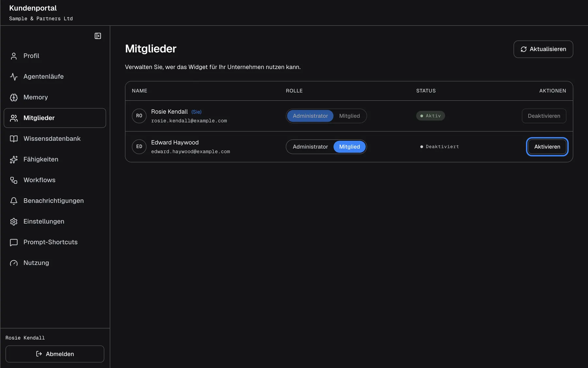The height and width of the screenshot is (368, 588).
Task: Click the Profil person icon
Action: [x=14, y=56]
